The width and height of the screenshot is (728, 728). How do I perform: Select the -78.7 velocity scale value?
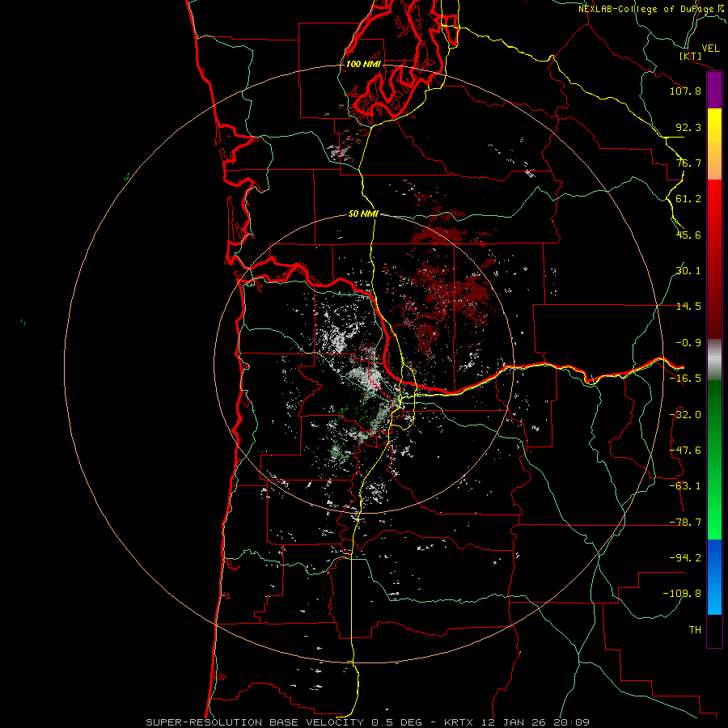pos(685,523)
